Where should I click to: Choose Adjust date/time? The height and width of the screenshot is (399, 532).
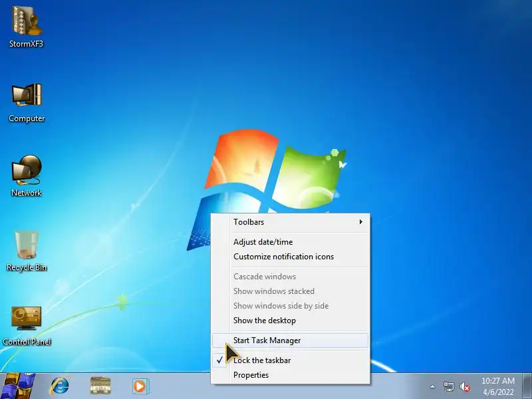coord(291,242)
